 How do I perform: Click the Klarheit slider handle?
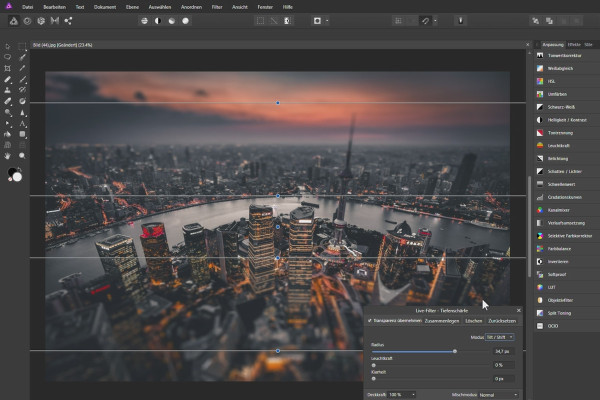373,379
